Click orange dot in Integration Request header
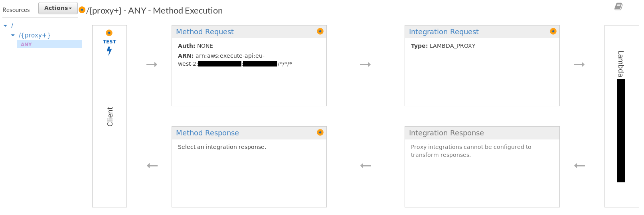This screenshot has width=644, height=215. (x=553, y=31)
